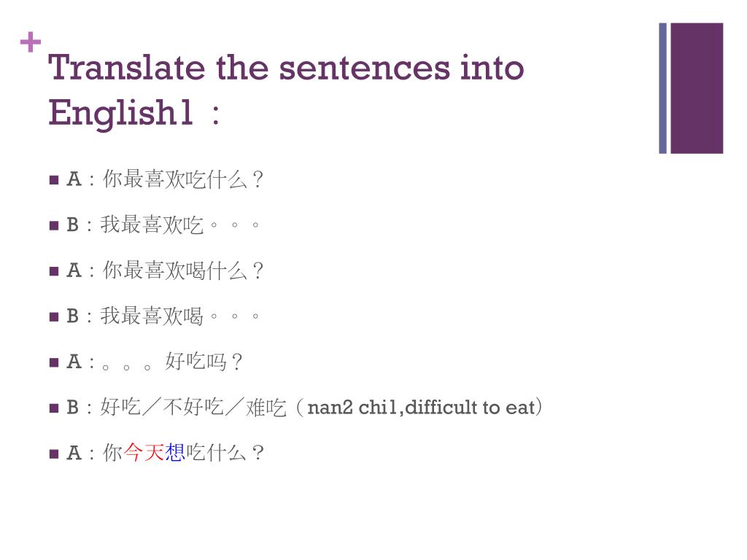Select the narrow blue vertical bar

tap(662, 88)
